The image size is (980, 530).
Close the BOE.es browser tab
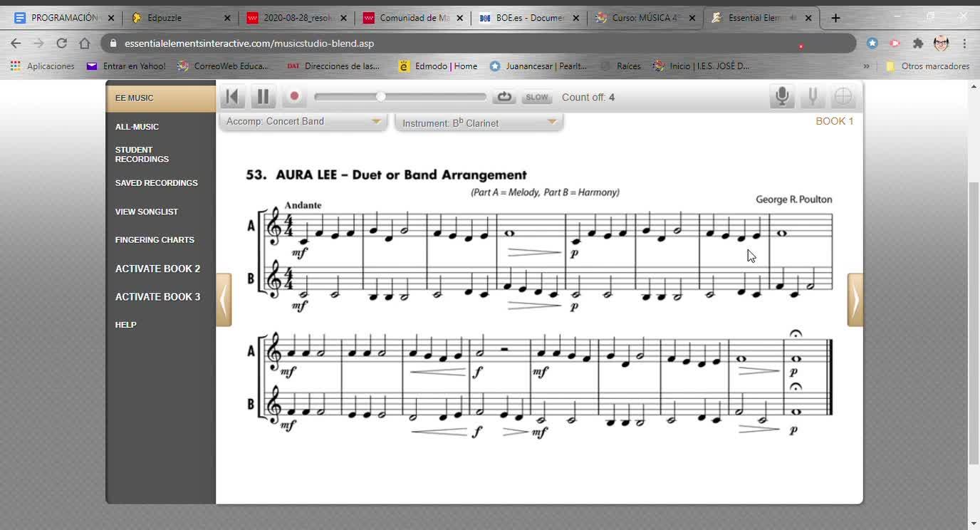tap(575, 18)
